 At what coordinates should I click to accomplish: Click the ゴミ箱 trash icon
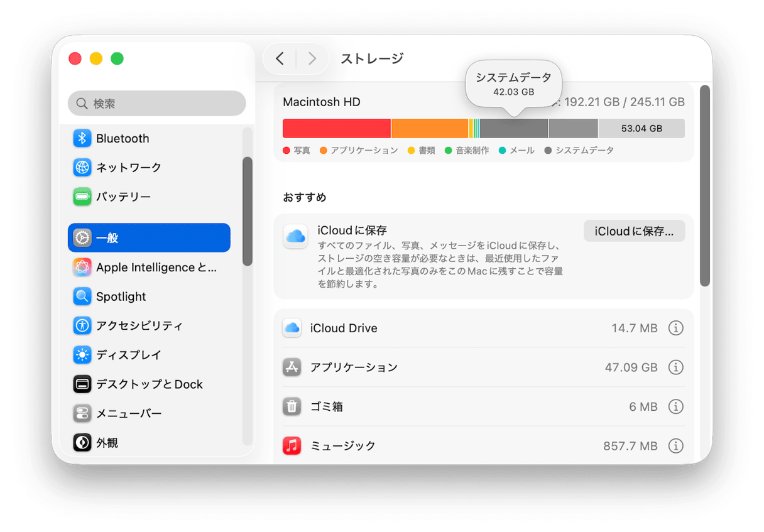292,406
